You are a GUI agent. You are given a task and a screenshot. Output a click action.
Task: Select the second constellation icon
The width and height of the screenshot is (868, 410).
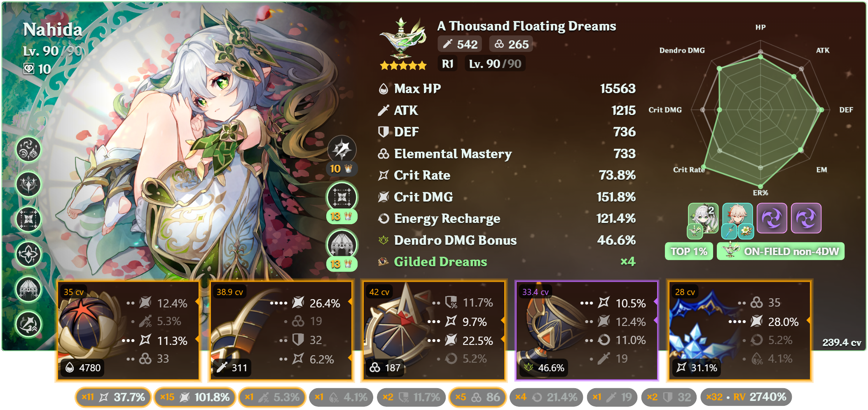click(28, 184)
